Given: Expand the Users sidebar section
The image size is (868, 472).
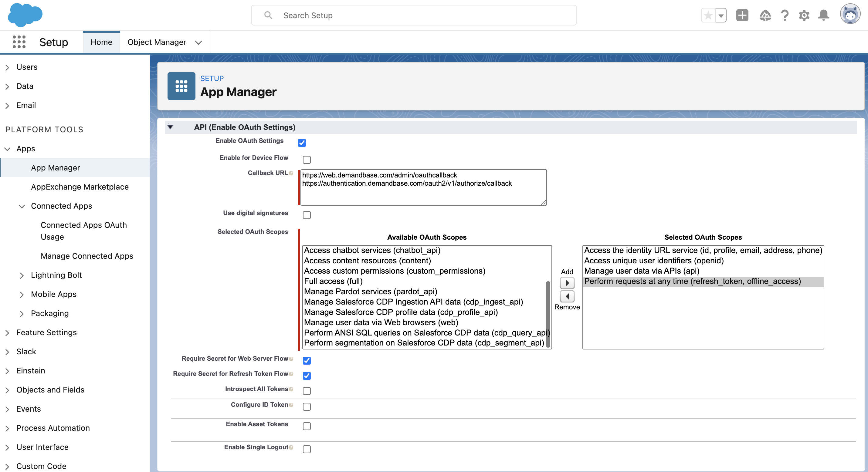Looking at the screenshot, I should (7, 67).
